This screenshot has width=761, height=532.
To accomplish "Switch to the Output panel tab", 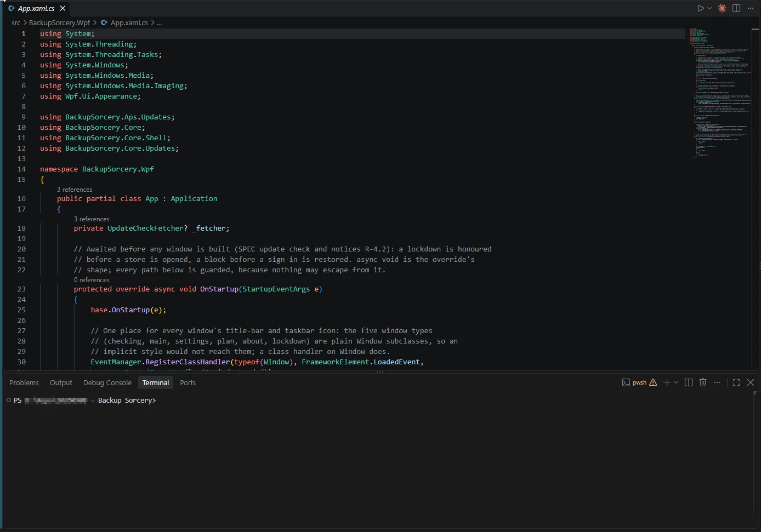I will tap(61, 382).
